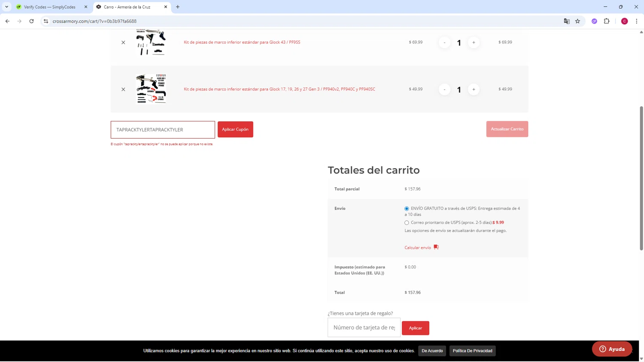Open a new browser tab
The image size is (644, 362).
[x=178, y=7]
